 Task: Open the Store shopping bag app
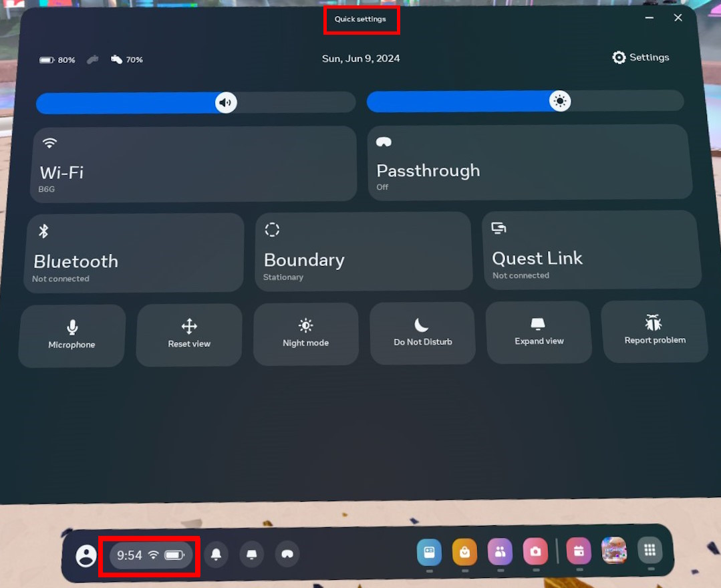point(464,552)
